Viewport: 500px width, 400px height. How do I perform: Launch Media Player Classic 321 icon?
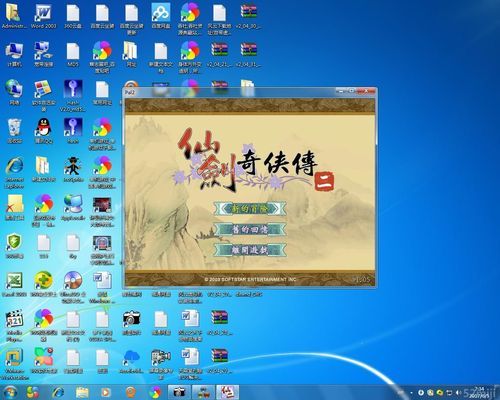pyautogui.click(x=14, y=326)
